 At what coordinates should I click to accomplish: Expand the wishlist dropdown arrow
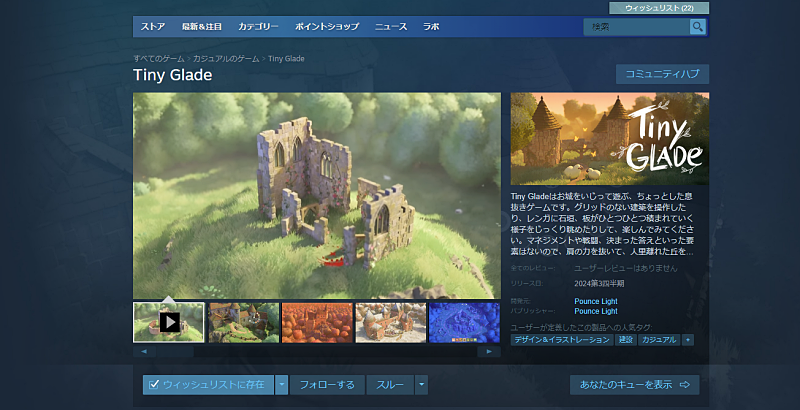[282, 384]
